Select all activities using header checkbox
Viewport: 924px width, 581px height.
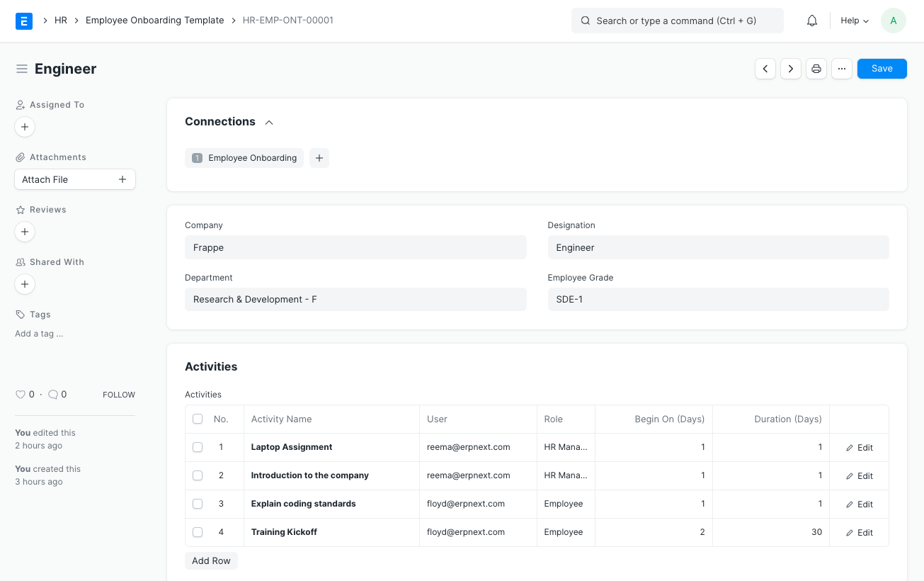coord(198,419)
